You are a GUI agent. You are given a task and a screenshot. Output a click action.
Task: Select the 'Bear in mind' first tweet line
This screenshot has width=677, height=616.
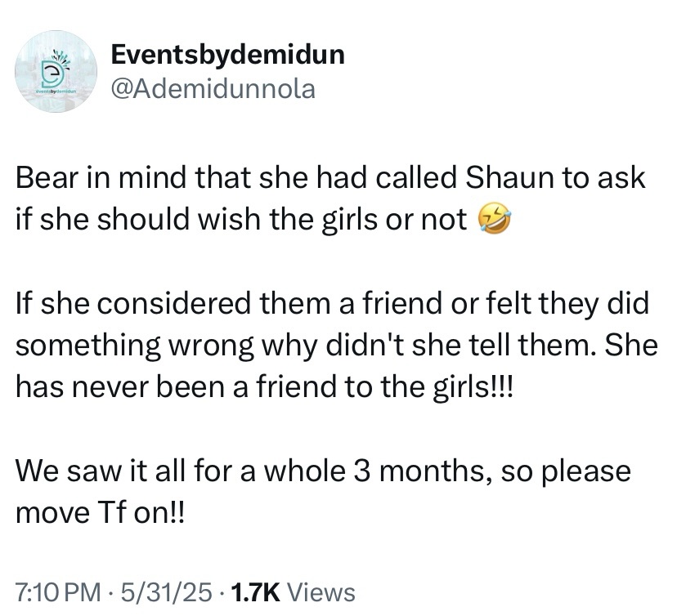(330, 177)
